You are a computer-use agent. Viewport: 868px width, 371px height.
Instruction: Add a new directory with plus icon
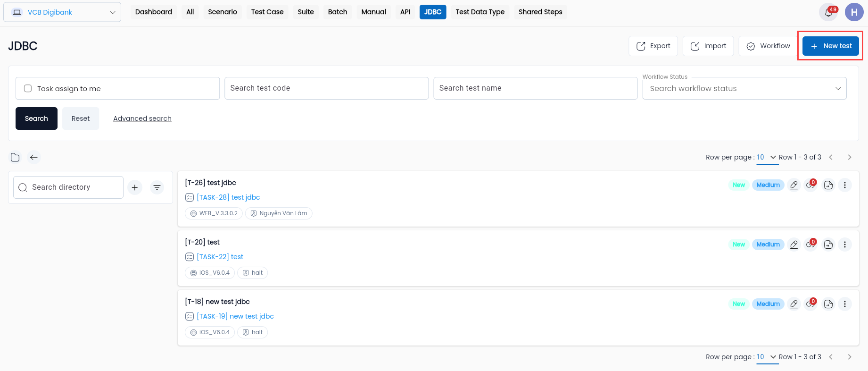[x=135, y=187]
